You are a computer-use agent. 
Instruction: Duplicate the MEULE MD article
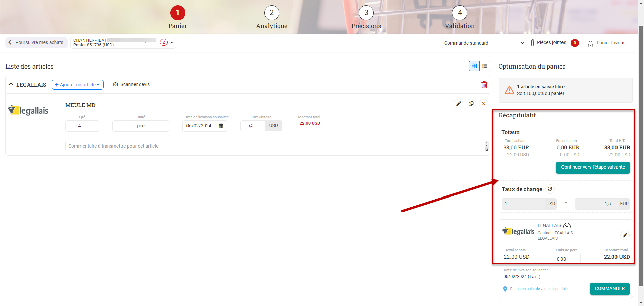[471, 104]
